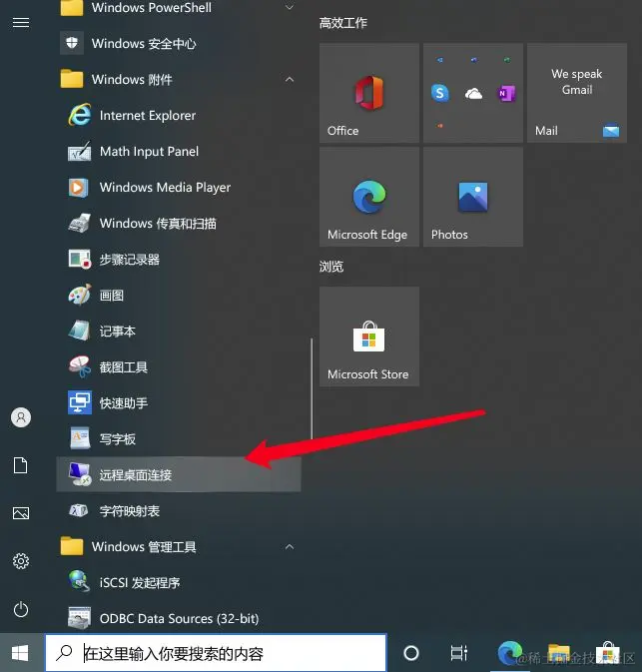Click the Windows 附件 folder icon
The image size is (642, 672).
click(x=72, y=79)
